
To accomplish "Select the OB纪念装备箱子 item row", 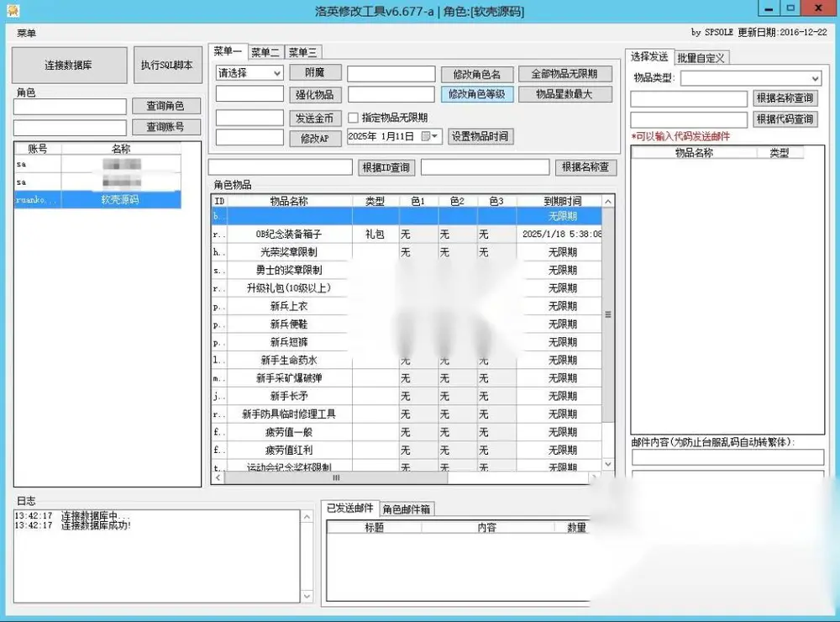I will point(407,235).
